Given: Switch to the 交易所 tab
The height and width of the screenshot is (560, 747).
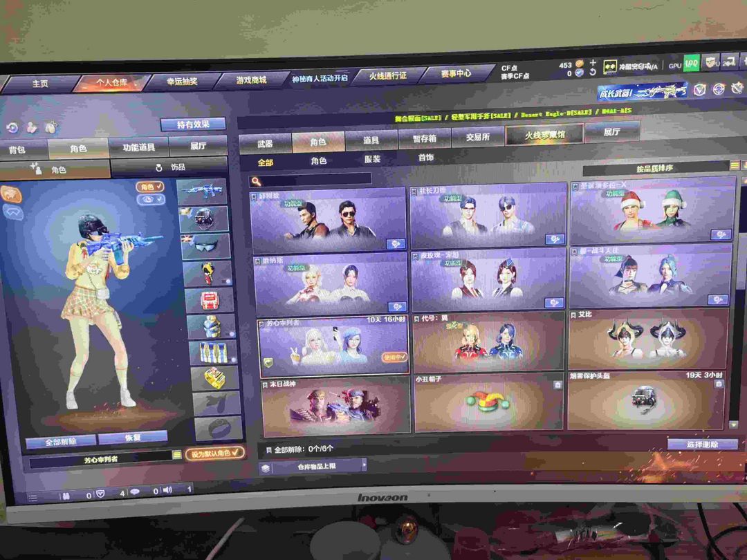Looking at the screenshot, I should 478,137.
